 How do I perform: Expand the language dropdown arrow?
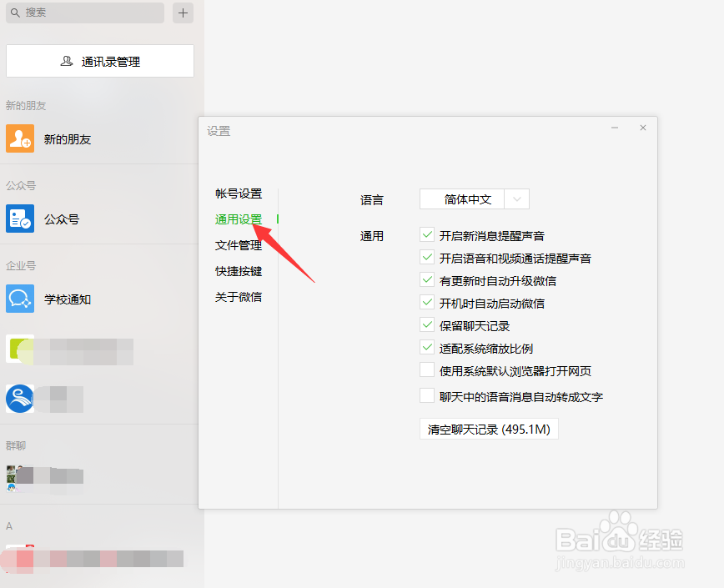tap(516, 199)
